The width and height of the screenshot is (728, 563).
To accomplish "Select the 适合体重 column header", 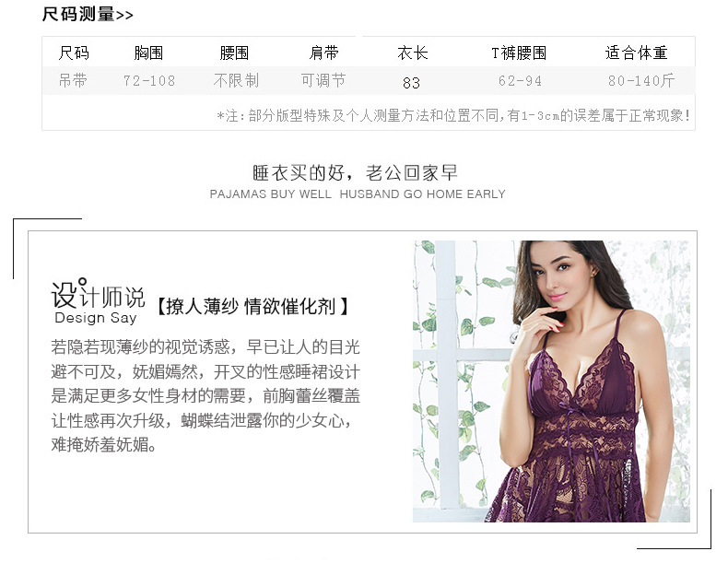I will pos(637,53).
